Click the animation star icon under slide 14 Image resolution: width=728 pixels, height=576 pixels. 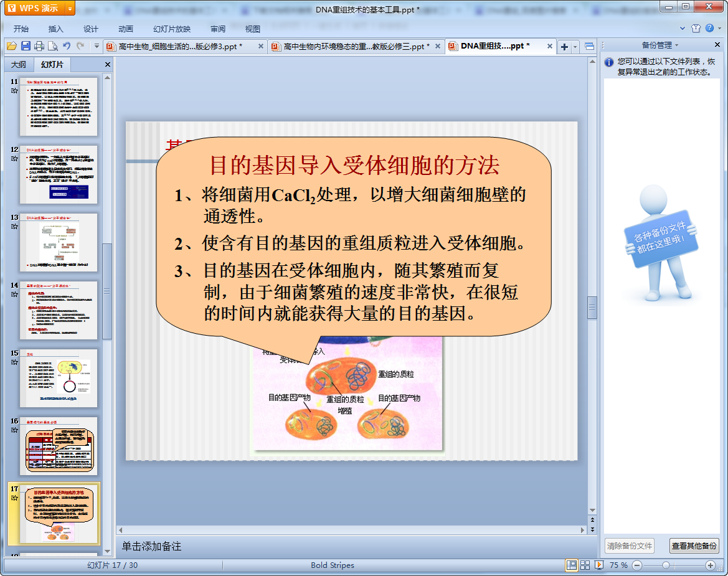pyautogui.click(x=14, y=295)
